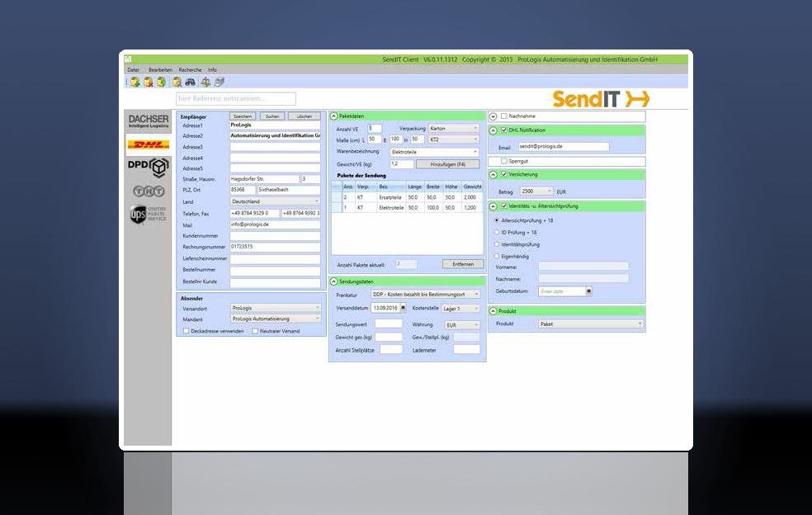Click the SendIT application icon in title bar
The height and width of the screenshot is (515, 812).
pos(128,59)
